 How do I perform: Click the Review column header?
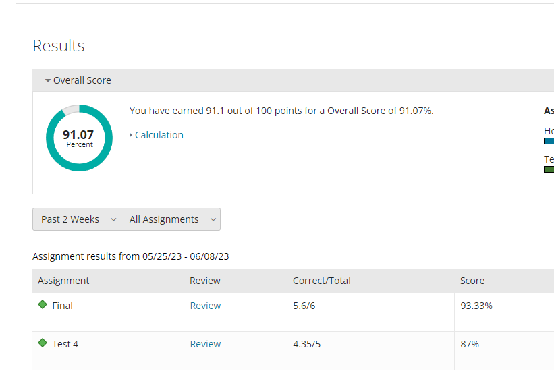(205, 281)
